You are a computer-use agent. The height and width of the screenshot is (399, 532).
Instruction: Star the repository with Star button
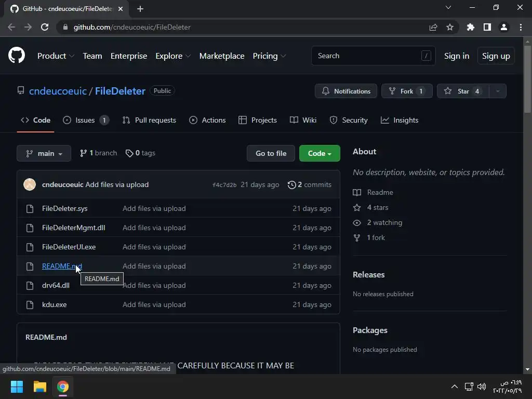coord(463,91)
